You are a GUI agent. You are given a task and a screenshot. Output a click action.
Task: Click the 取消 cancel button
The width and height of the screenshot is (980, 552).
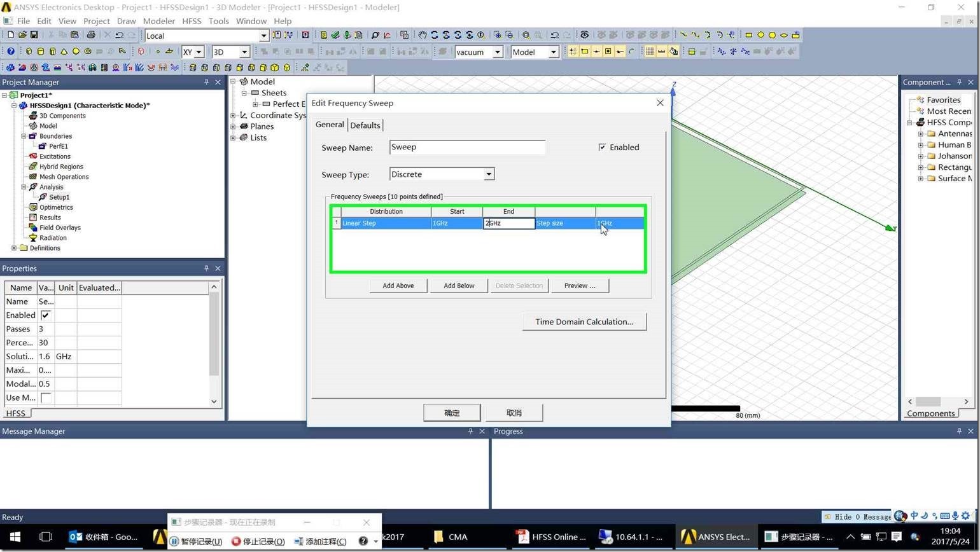pyautogui.click(x=514, y=413)
